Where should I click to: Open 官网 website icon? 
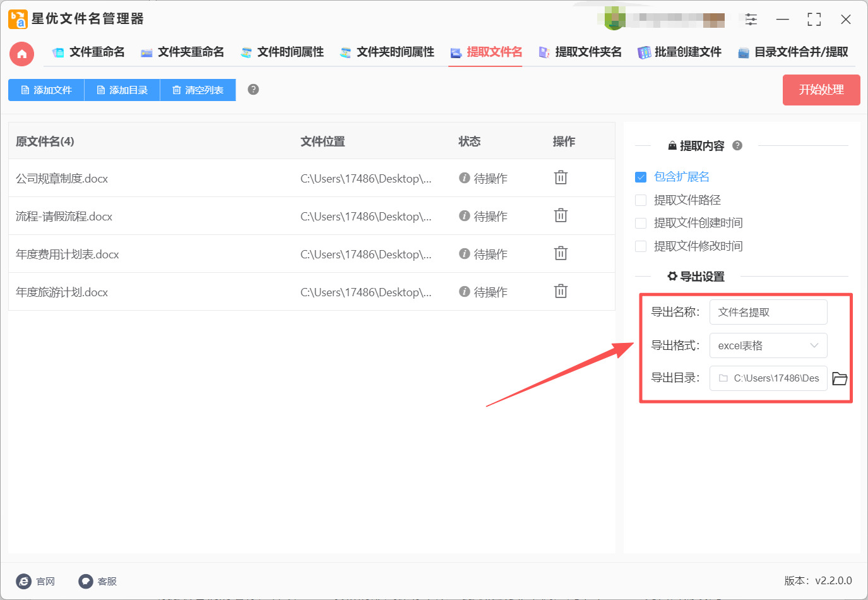(23, 581)
